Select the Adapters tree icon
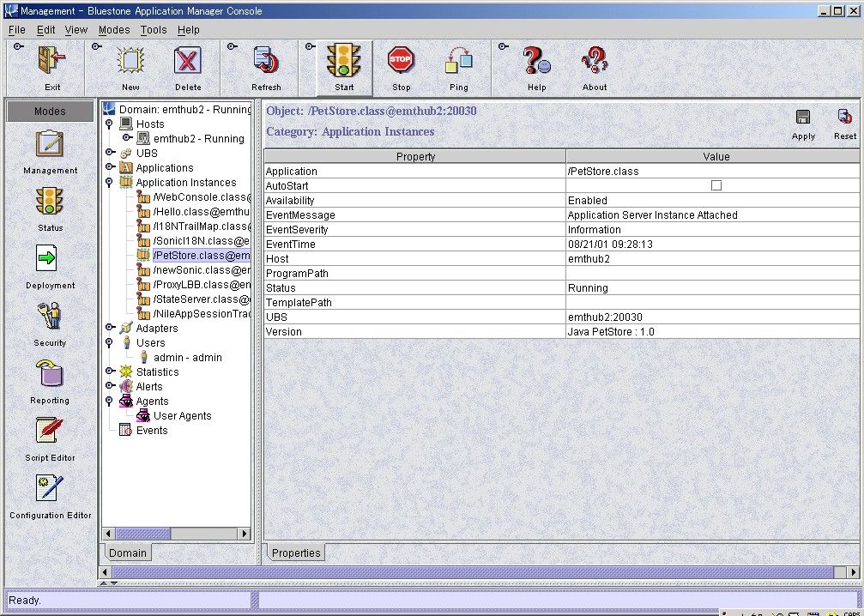This screenshot has height=616, width=864. coord(125,328)
